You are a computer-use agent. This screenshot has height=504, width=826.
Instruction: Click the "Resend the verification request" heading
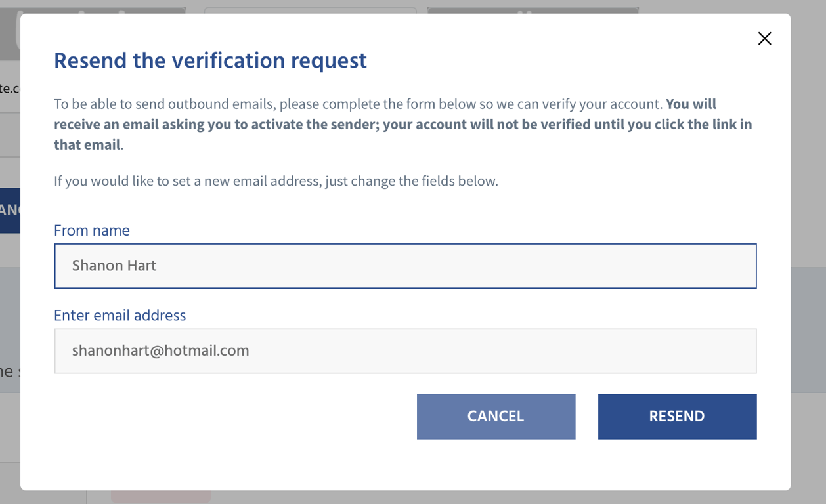[210, 60]
